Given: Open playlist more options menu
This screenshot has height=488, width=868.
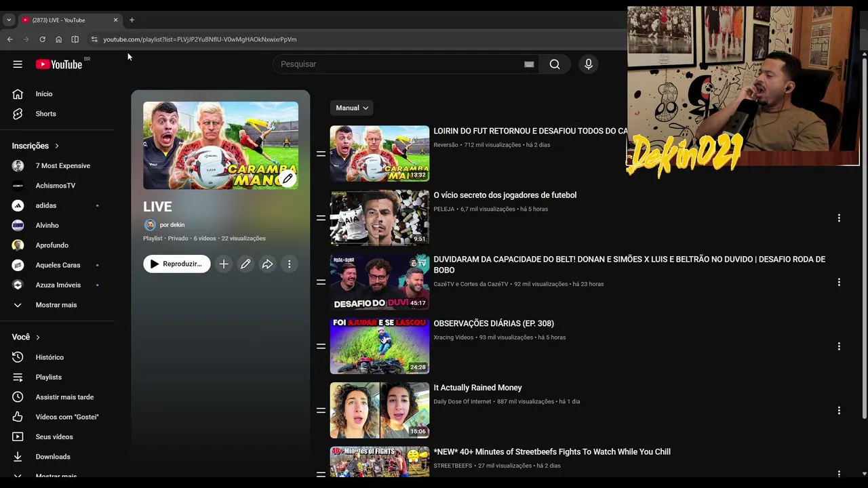Looking at the screenshot, I should (289, 264).
